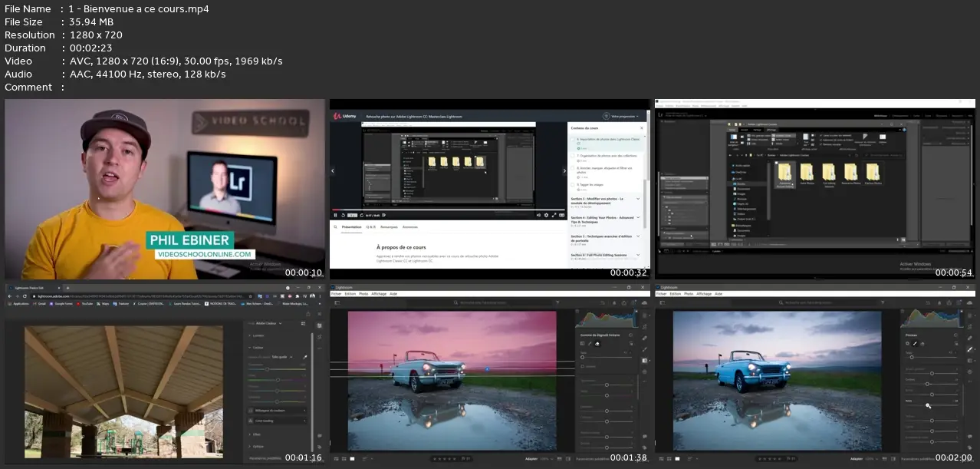The image size is (980, 469).
Task: Click the Udemy video progress bar
Action: click(449, 210)
